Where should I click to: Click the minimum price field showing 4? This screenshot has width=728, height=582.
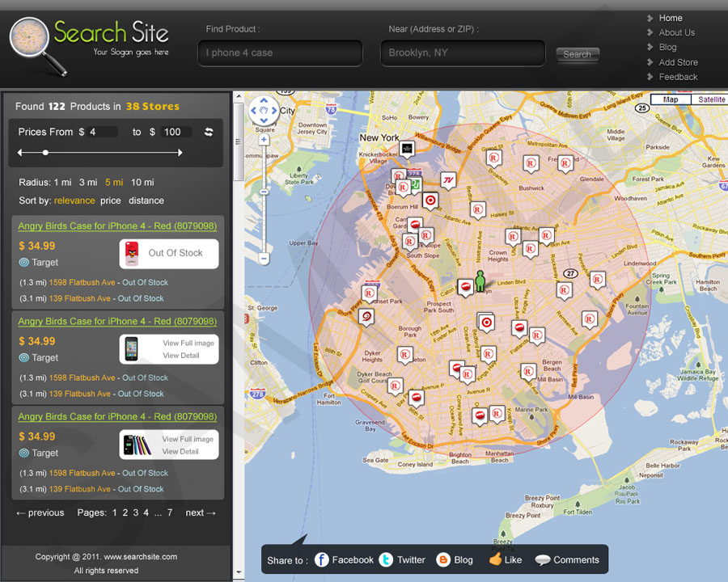point(102,132)
